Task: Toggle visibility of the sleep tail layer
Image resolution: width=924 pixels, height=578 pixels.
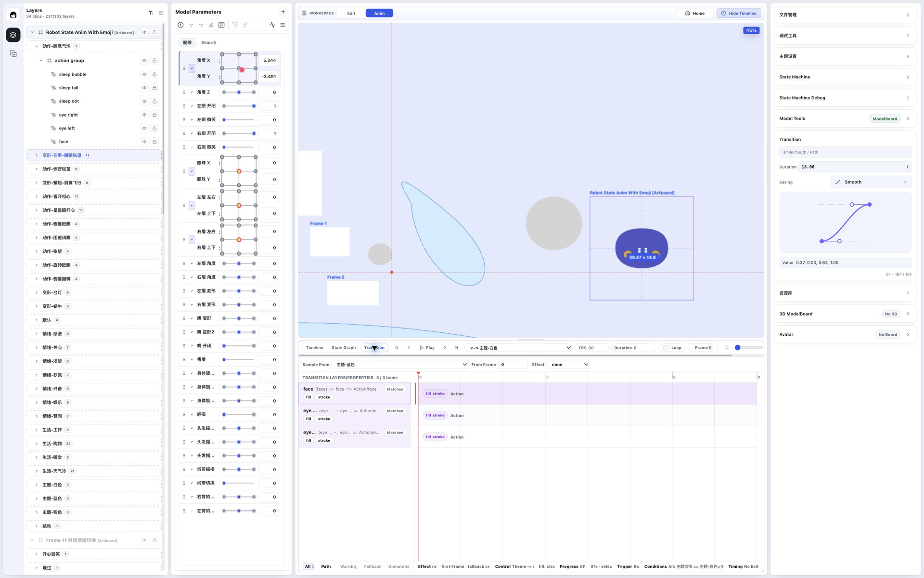Action: click(144, 88)
